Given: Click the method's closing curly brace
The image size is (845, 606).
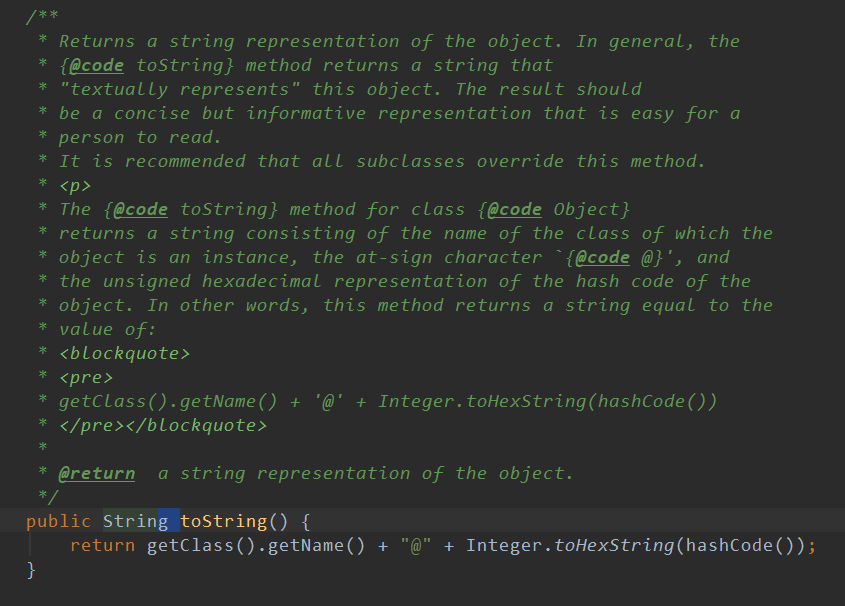Looking at the screenshot, I should pyautogui.click(x=31, y=569).
